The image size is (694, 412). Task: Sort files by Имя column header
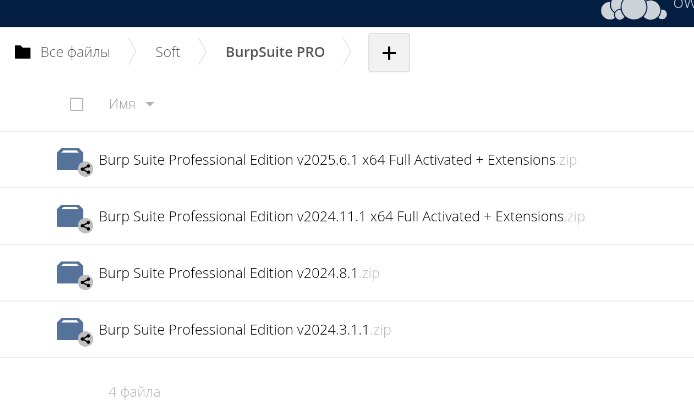(122, 104)
